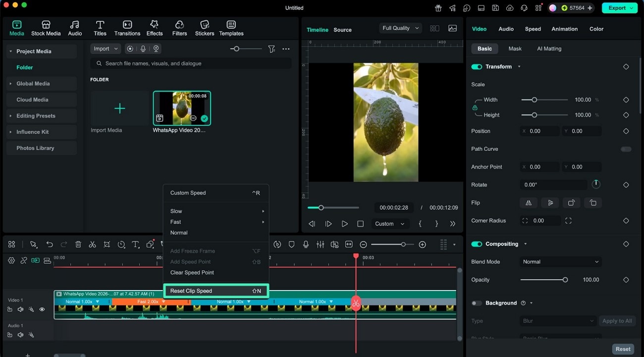The image size is (644, 357).
Task: Open the Full Quality dropdown
Action: [401, 28]
